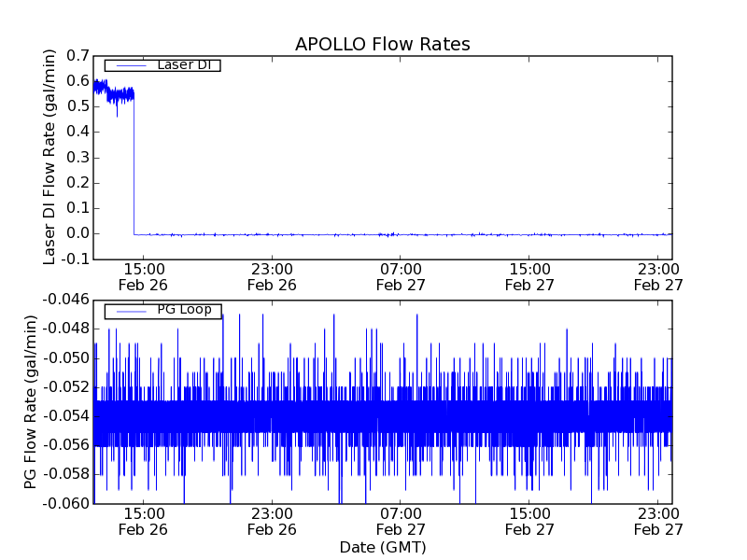Click the 'Laser DI' legend entry
This screenshot has width=747, height=560.
click(x=183, y=65)
